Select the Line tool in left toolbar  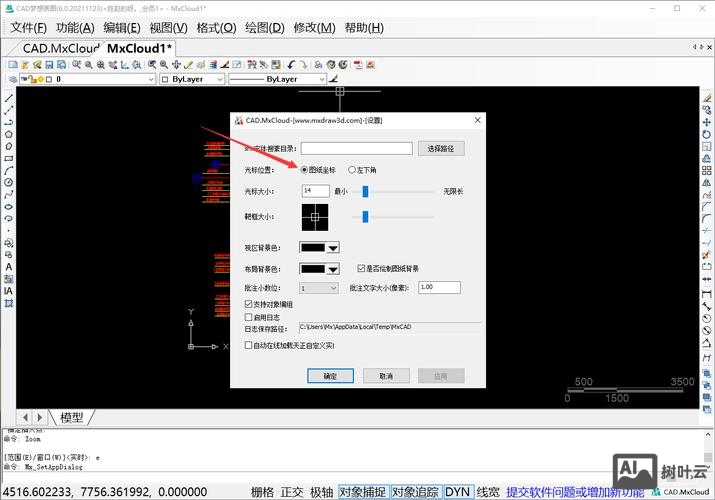[9, 98]
